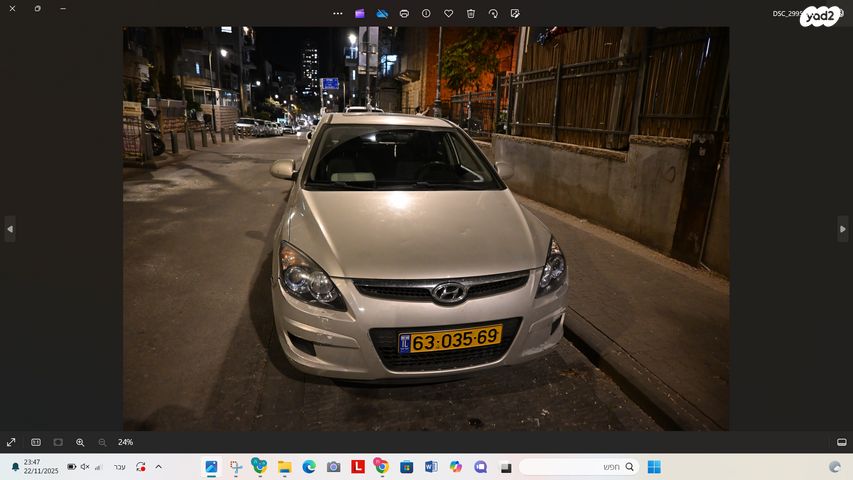This screenshot has width=853, height=480.
Task: Open notifications bell icon
Action: (16, 467)
